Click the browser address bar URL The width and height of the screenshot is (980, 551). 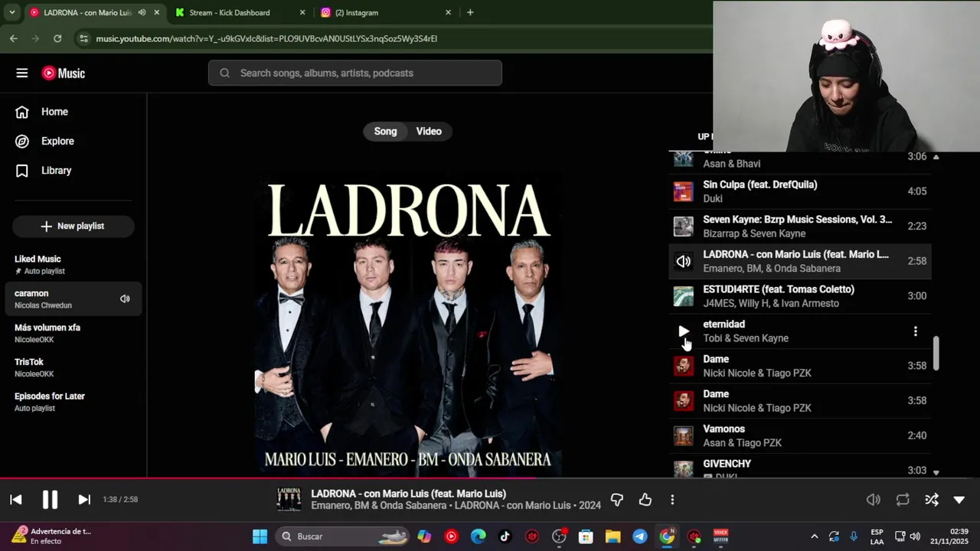point(266,38)
